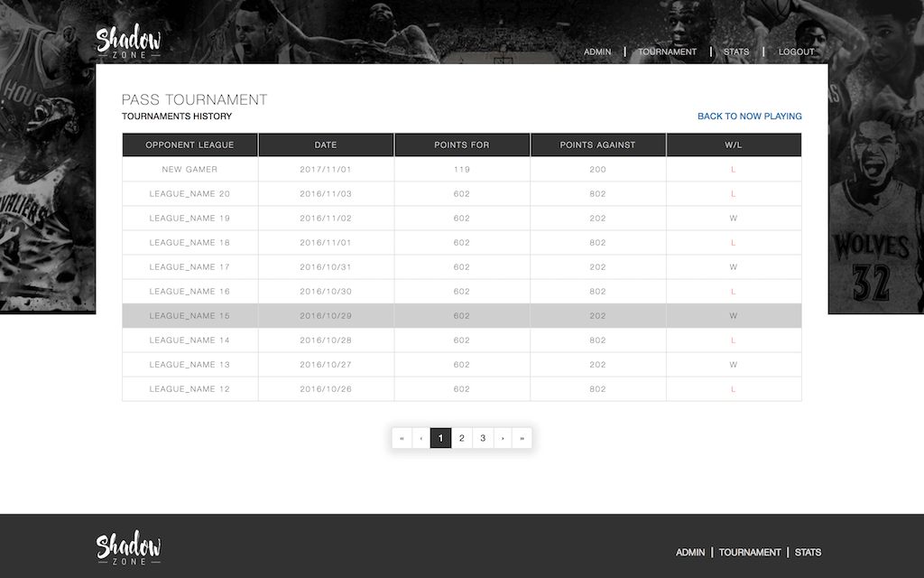Open Tournament in top navigation

667,51
